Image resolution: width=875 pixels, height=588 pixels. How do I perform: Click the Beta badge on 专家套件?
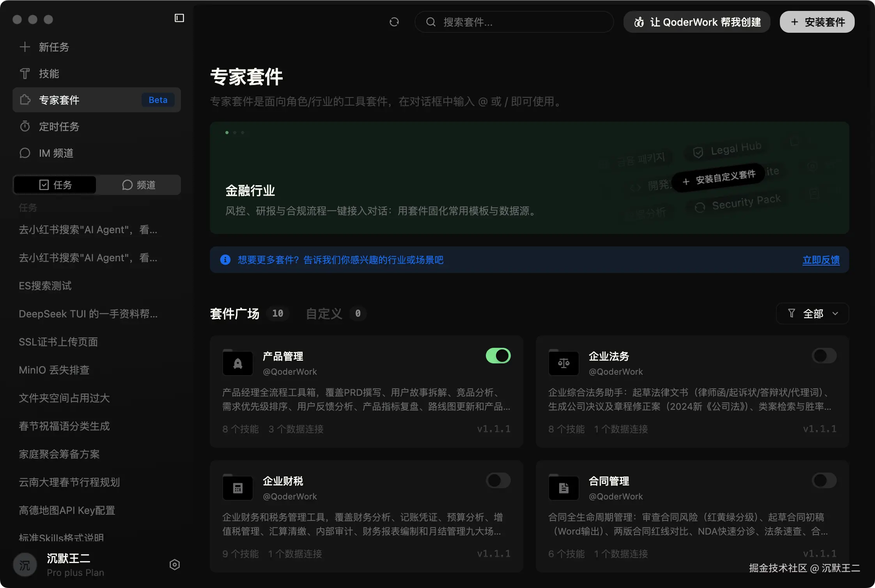point(158,100)
